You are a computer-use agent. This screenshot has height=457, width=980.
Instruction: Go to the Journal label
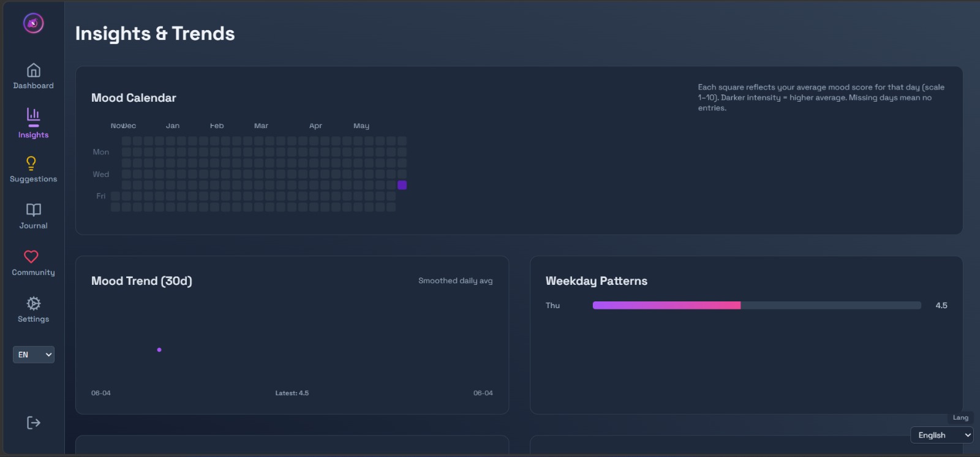(x=34, y=225)
